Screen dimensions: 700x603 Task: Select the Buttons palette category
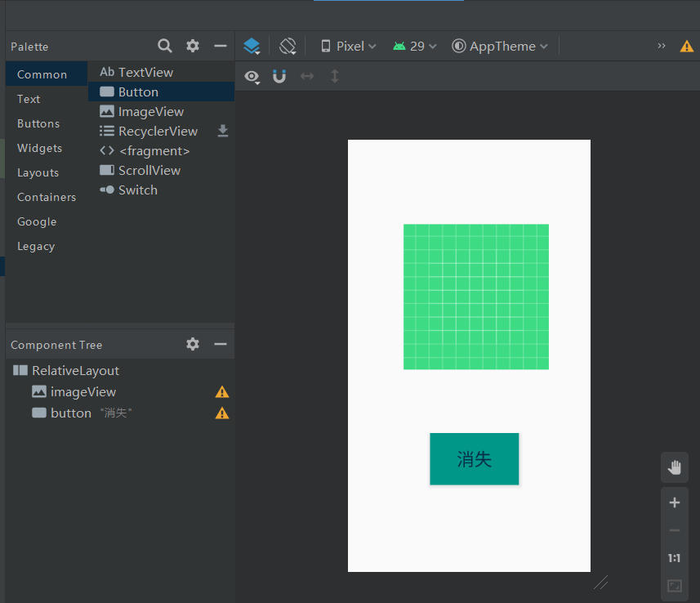pos(47,123)
